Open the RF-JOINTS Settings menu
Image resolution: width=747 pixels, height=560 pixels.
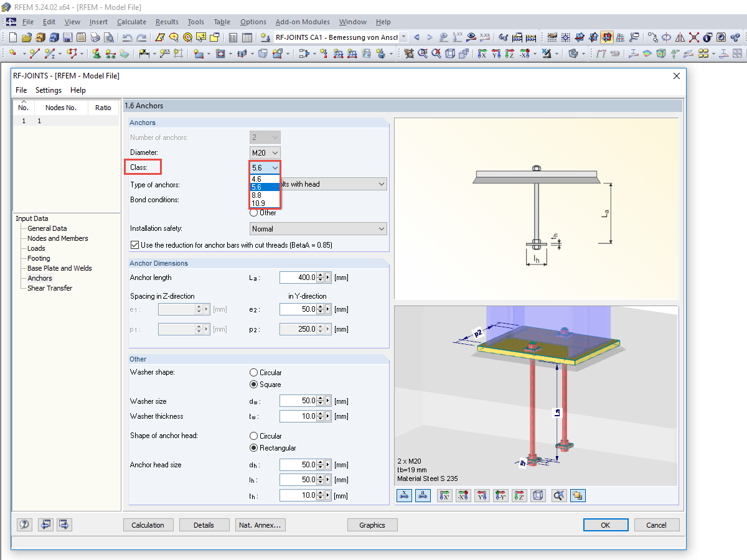click(x=49, y=90)
